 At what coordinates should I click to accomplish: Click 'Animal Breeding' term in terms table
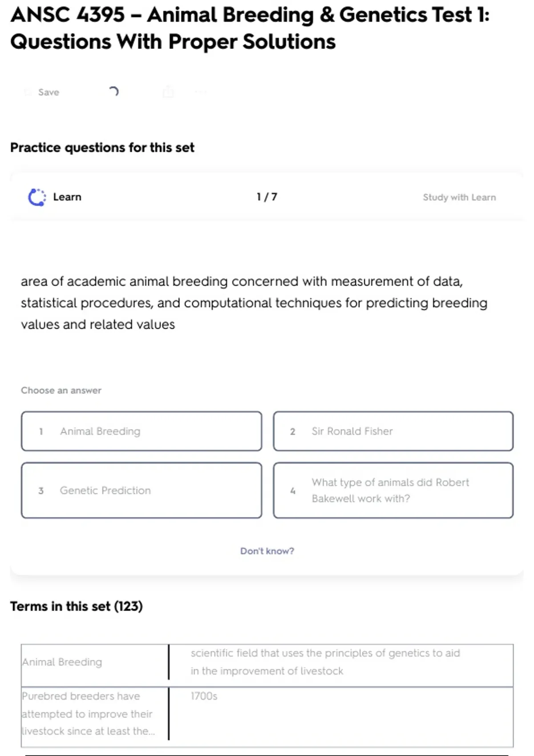click(x=62, y=662)
